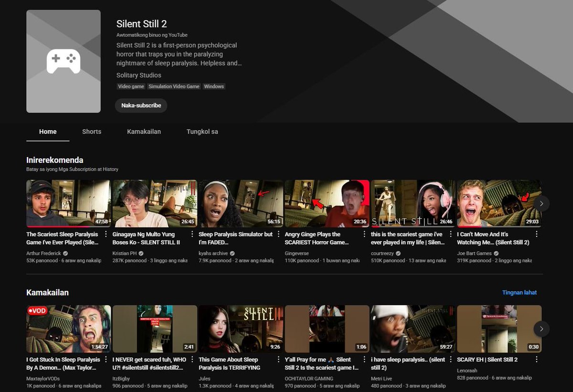This screenshot has width=573, height=392.
Task: Show next videos in Inirerekomenda row
Action: pyautogui.click(x=541, y=203)
